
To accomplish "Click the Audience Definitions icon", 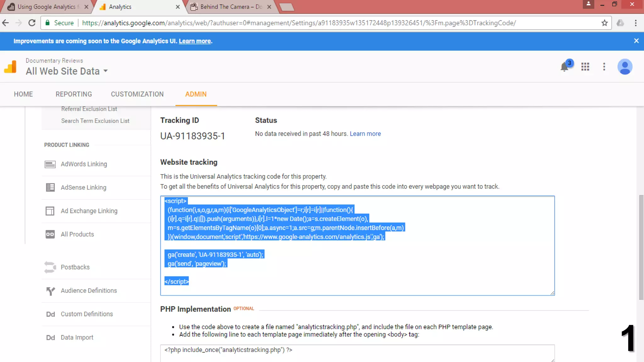I will [x=50, y=291].
